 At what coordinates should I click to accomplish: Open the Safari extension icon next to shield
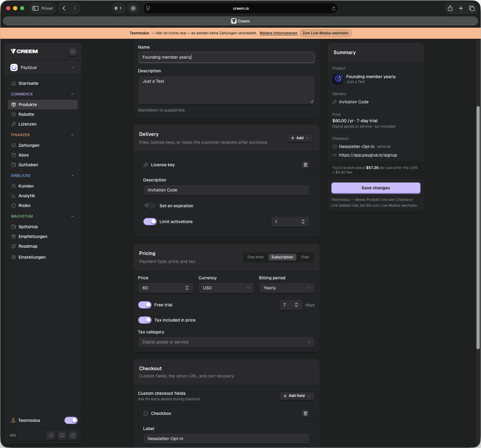(133, 9)
